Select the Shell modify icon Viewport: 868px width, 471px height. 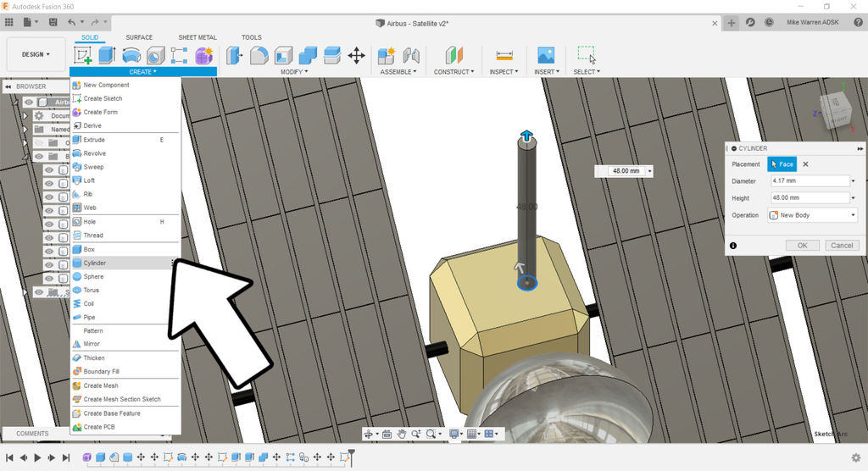283,55
